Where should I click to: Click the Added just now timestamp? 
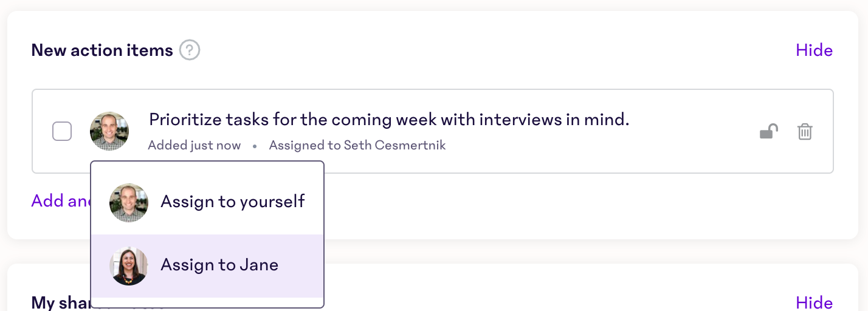(195, 146)
